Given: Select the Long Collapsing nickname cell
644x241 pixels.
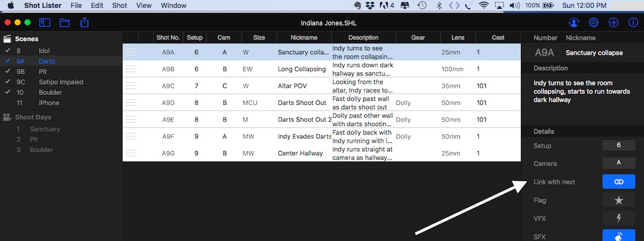Looking at the screenshot, I should click(x=302, y=69).
